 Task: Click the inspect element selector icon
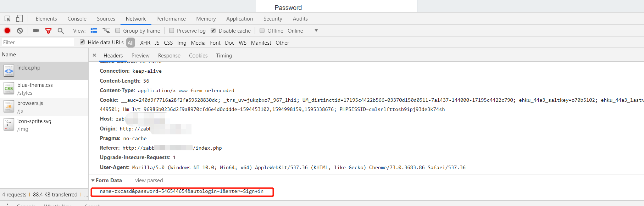click(7, 19)
